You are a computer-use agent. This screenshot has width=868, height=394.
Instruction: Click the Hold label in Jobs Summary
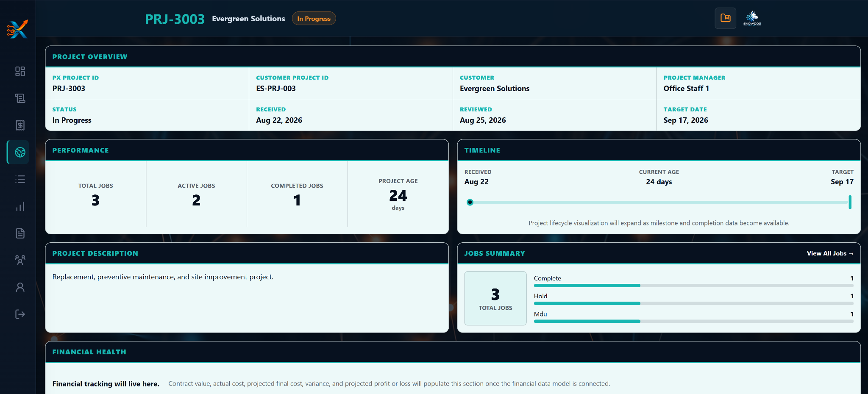point(540,296)
